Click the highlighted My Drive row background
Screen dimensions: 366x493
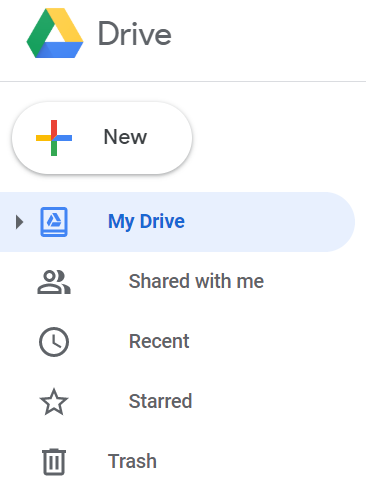[177, 222]
